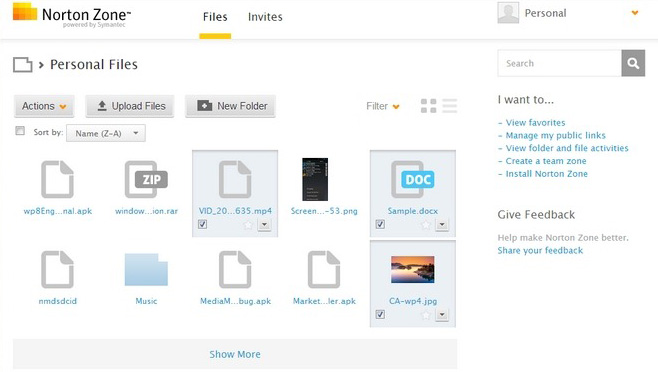Uncheck the CA-wp4.jpg checkbox

tap(380, 314)
